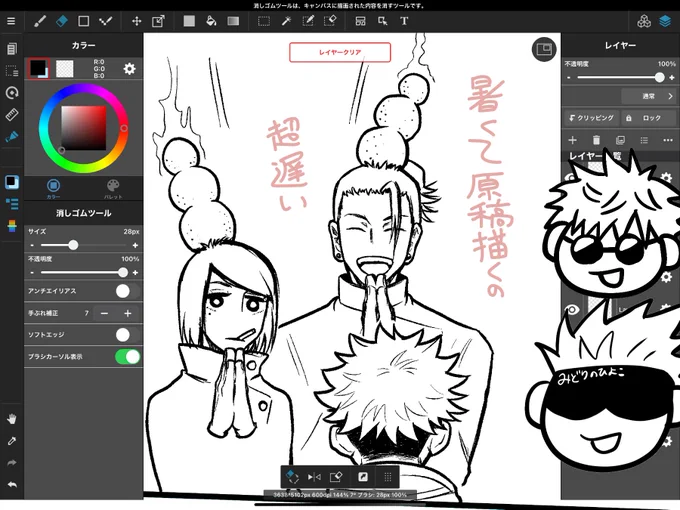The image size is (680, 510).
Task: Select the Hand pan tool
Action: pyautogui.click(x=12, y=419)
